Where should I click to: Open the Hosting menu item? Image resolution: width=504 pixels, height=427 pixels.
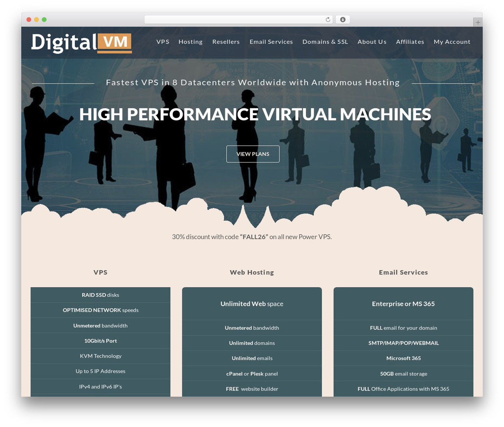191,42
